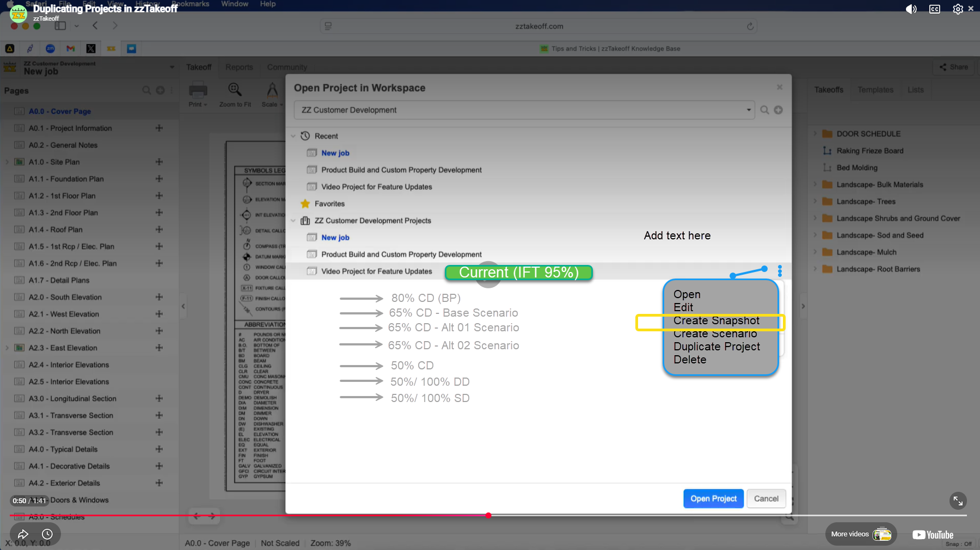Toggle fullscreen with the expand arrows icon
980x550 pixels.
(958, 500)
